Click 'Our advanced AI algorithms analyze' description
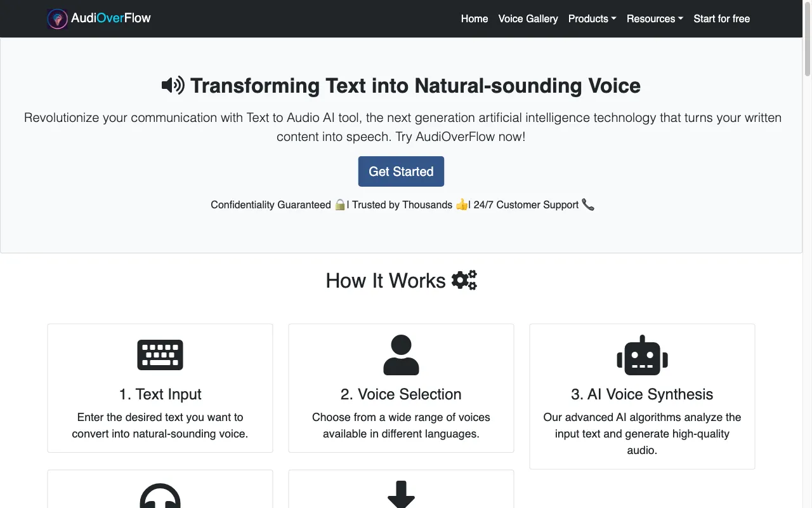 [642, 434]
